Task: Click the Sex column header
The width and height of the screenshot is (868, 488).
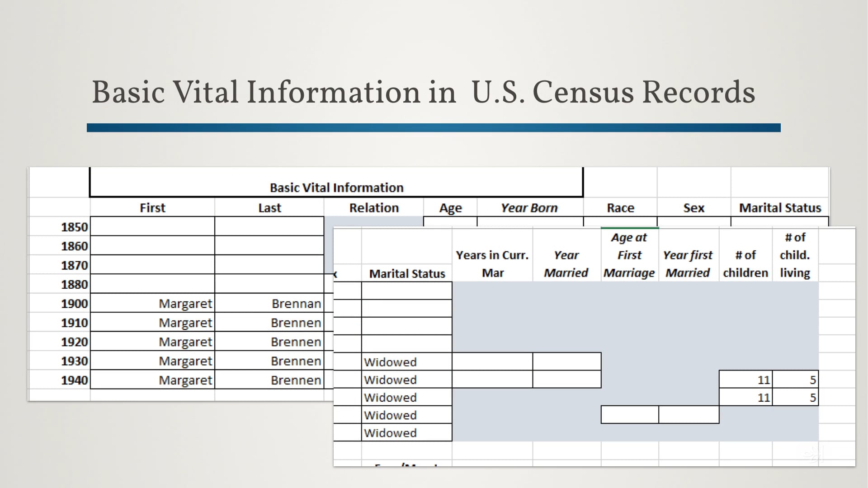Action: point(693,207)
